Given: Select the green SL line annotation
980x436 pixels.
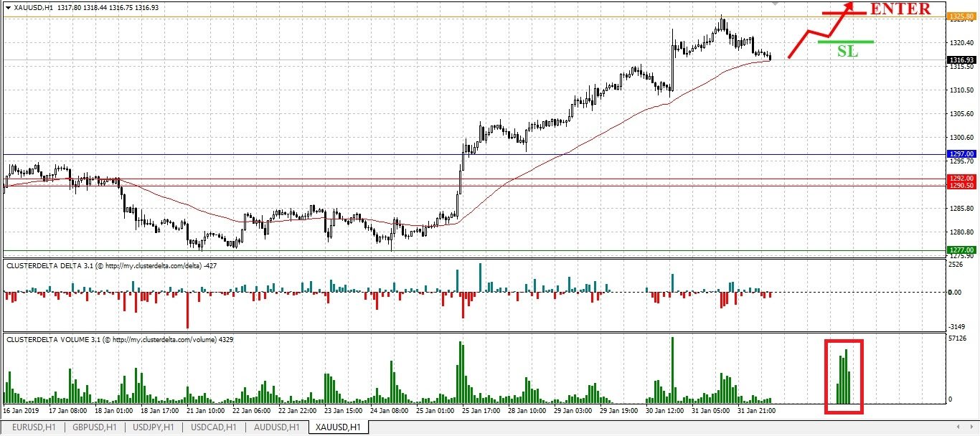Looking at the screenshot, I should pyautogui.click(x=846, y=42).
